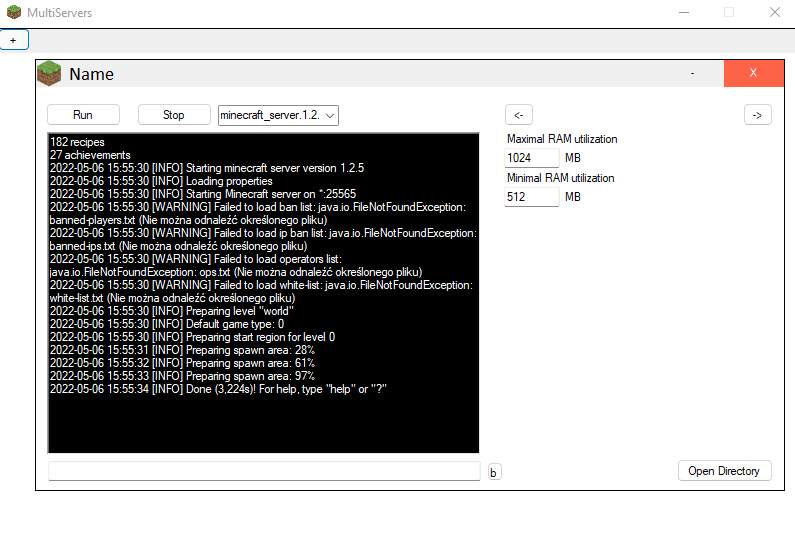The width and height of the screenshot is (795, 548).
Task: Click the Run button
Action: (83, 115)
